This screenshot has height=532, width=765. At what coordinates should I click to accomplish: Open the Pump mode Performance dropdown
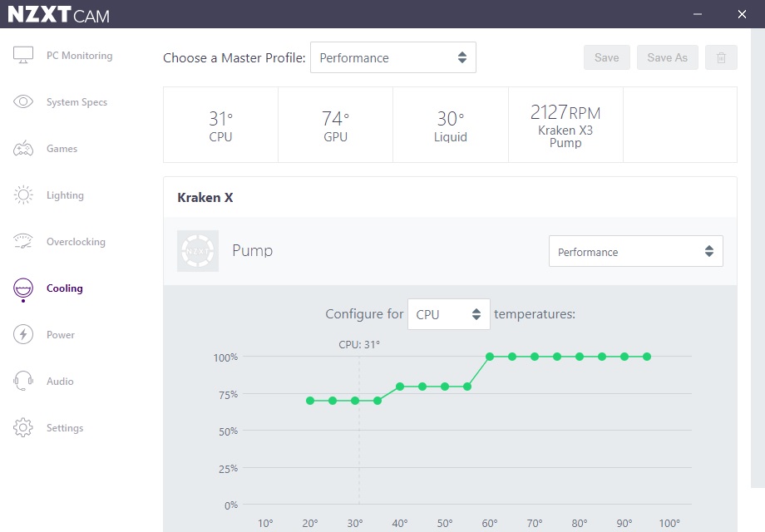coord(636,251)
